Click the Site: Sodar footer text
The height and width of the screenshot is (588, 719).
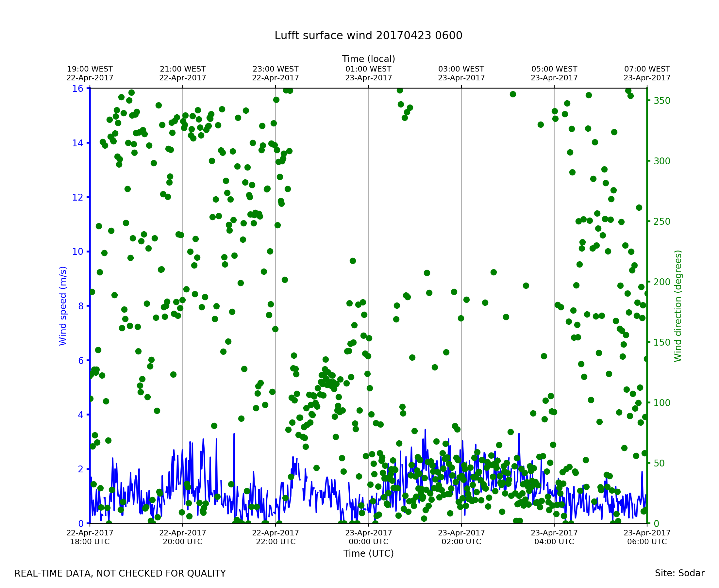coord(679,573)
